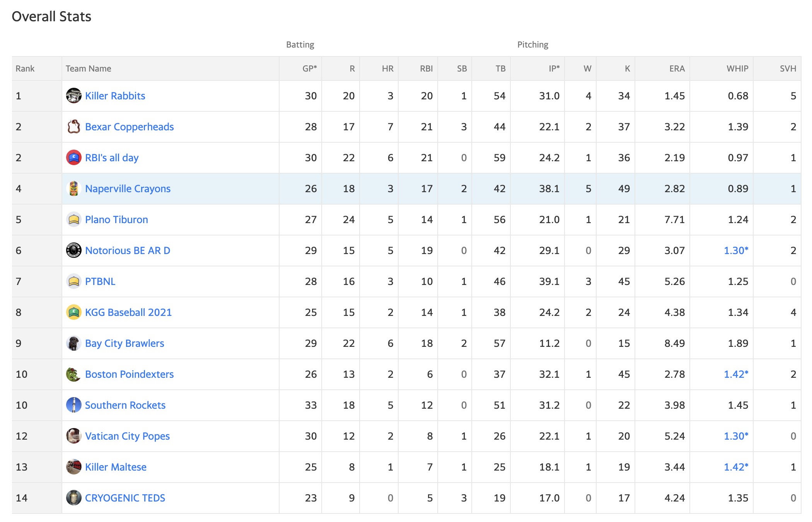This screenshot has height=522, width=812.
Task: Click the Rank column header
Action: [x=25, y=68]
